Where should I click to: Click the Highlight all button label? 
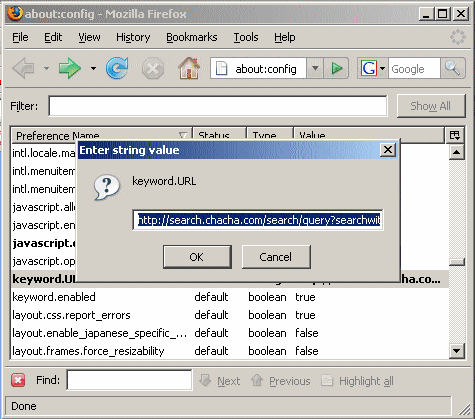click(366, 381)
